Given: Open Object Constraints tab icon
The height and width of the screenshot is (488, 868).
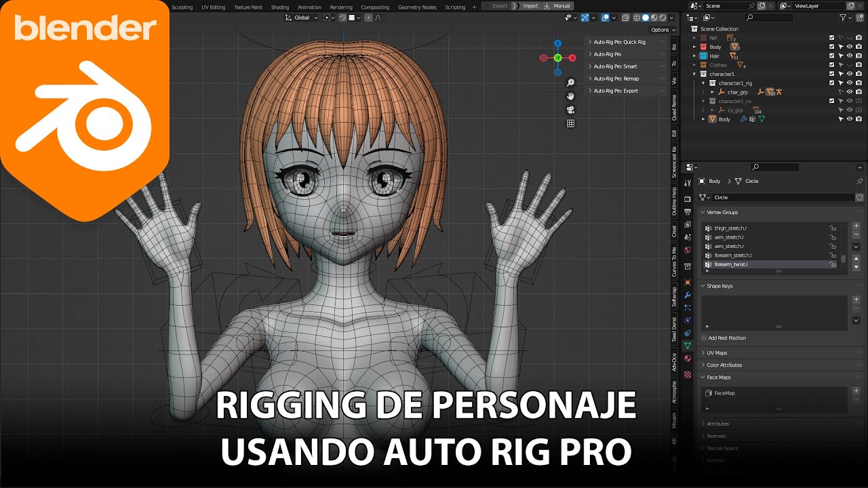Looking at the screenshot, I should pyautogui.click(x=688, y=333).
